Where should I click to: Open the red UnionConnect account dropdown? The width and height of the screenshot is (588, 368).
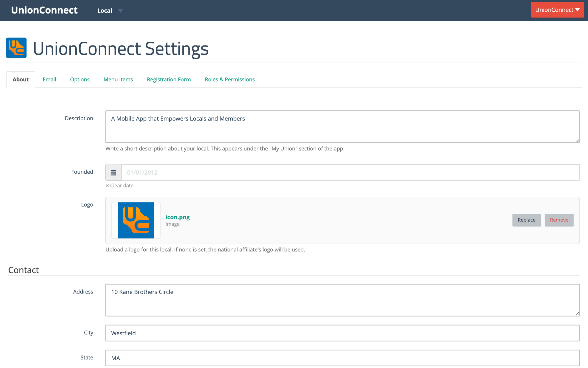tap(557, 10)
